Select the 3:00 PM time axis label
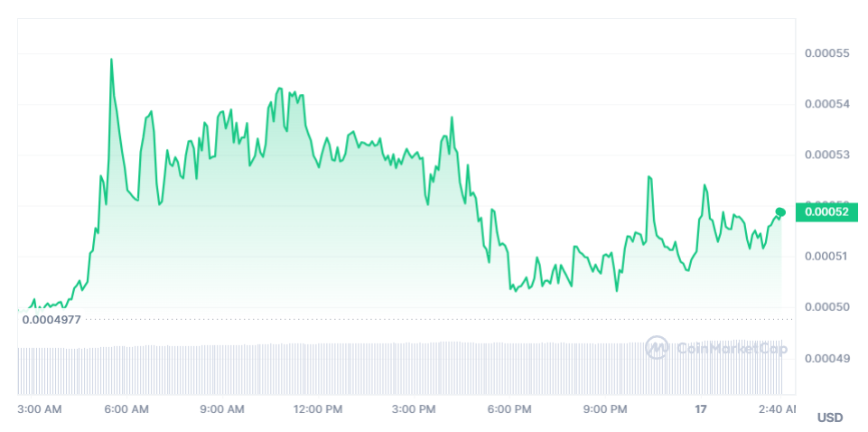The width and height of the screenshot is (868, 432). click(x=415, y=409)
